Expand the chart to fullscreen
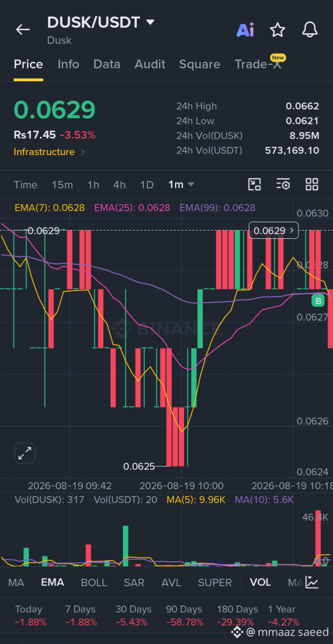This screenshot has height=644, width=333. (25, 453)
